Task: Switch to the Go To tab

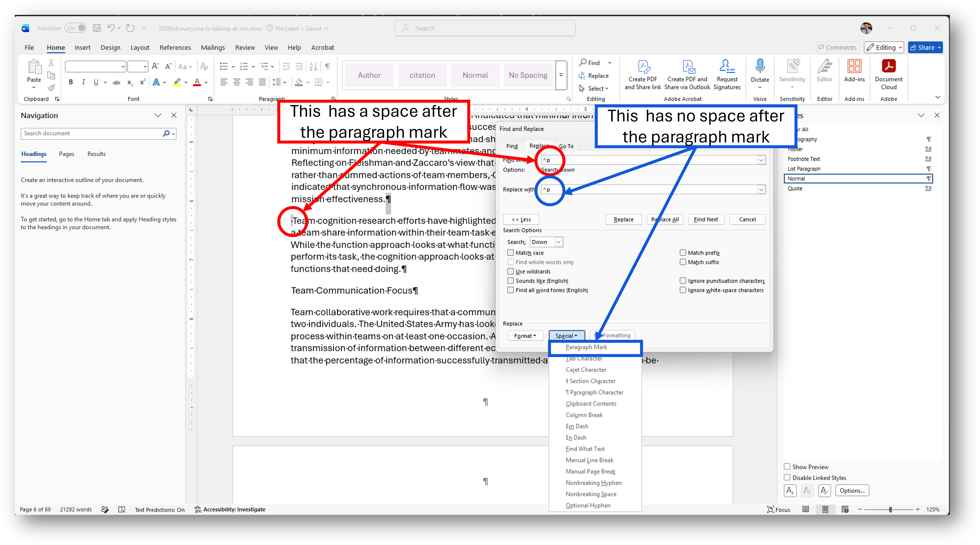Action: point(566,146)
